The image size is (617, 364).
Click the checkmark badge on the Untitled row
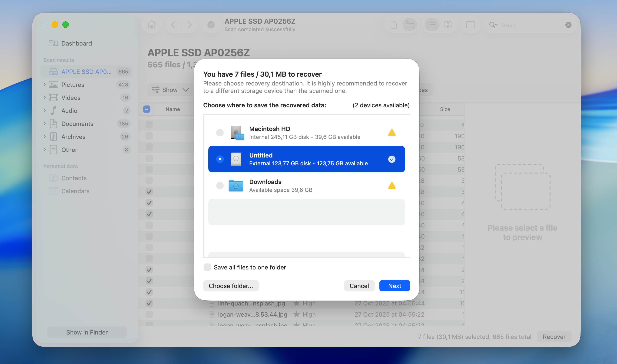[x=392, y=159]
